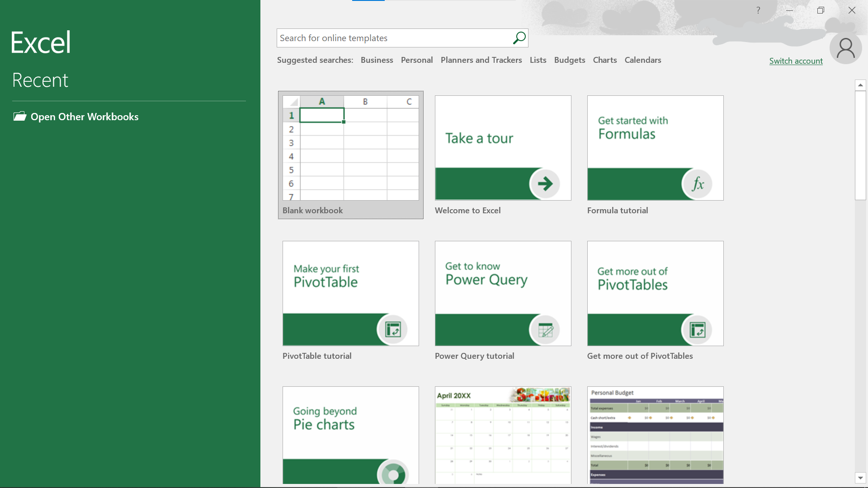868x488 pixels.
Task: Click the Power Query tutorial label
Action: click(x=474, y=356)
